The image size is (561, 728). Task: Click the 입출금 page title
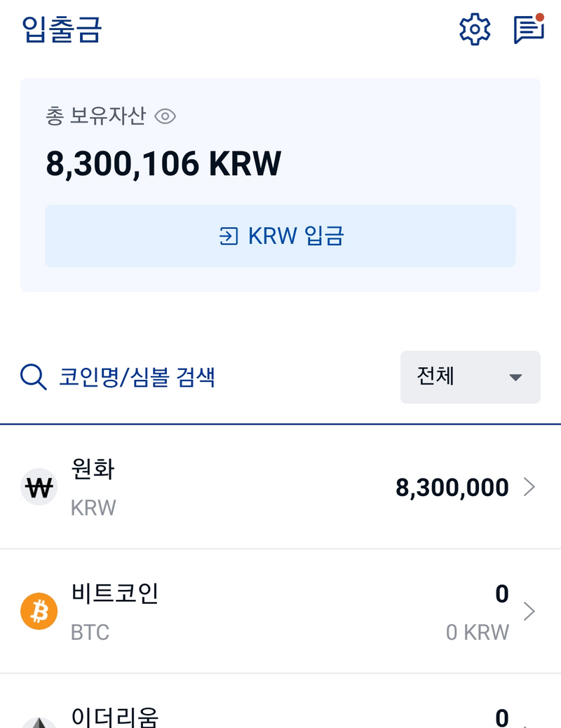tap(62, 30)
